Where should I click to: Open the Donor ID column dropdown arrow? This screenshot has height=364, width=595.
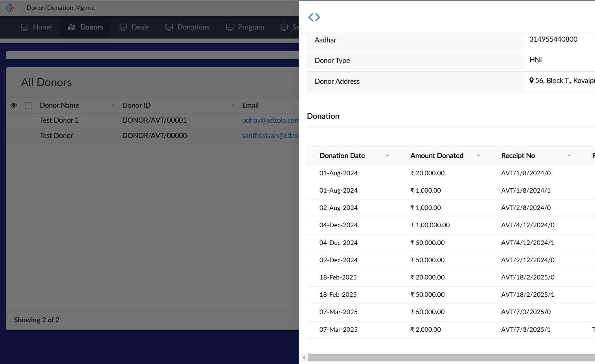click(233, 105)
